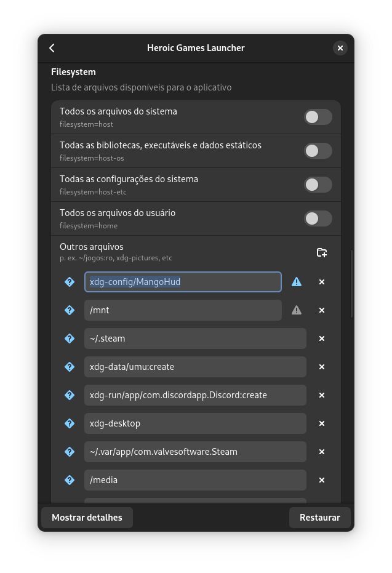Click the Mostrar detalhes button
This screenshot has width=392, height=573.
tap(87, 518)
